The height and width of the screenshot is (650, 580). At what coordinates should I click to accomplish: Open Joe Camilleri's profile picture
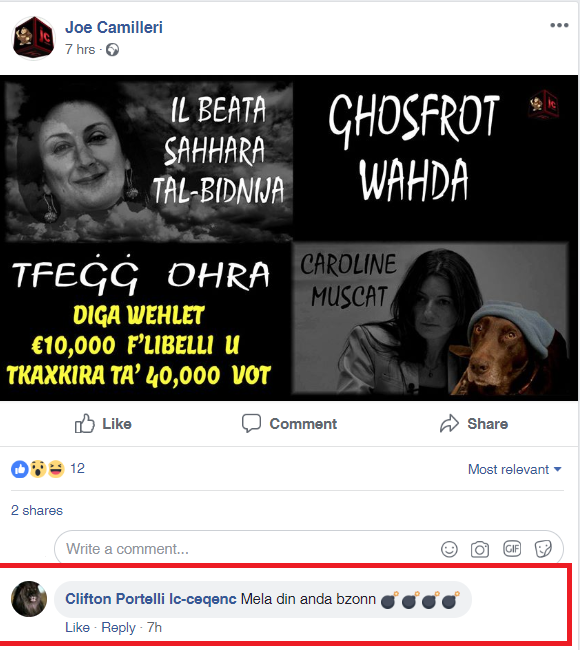33,37
